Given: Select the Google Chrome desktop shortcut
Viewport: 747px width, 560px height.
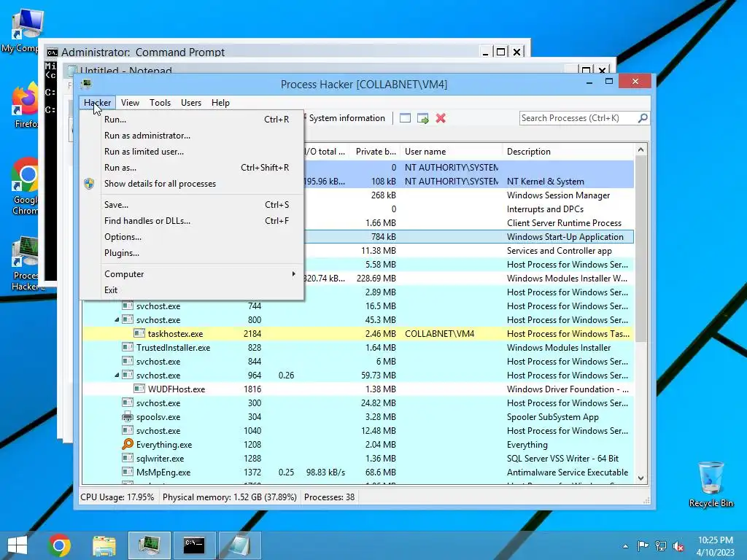Looking at the screenshot, I should click(24, 187).
